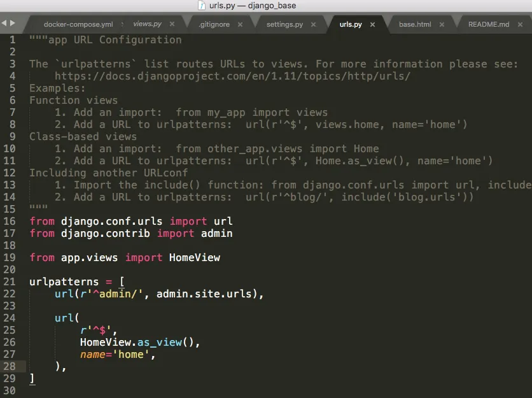Close the settings.py tab
Image resolution: width=532 pixels, height=398 pixels.
point(314,24)
